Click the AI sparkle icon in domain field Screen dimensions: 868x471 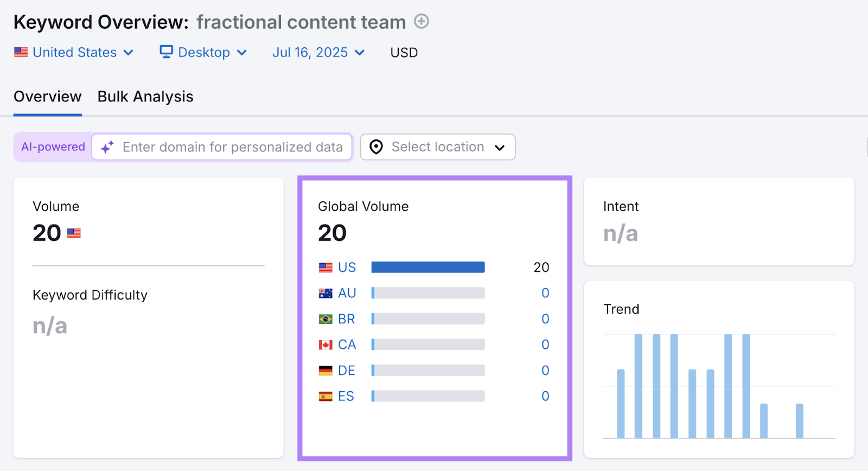click(x=107, y=147)
